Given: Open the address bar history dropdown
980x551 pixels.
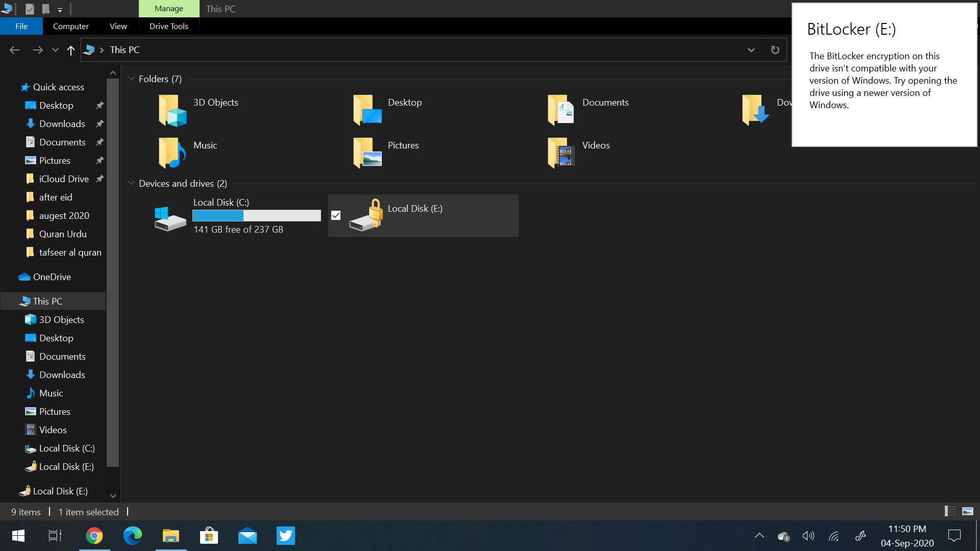Looking at the screenshot, I should 751,49.
